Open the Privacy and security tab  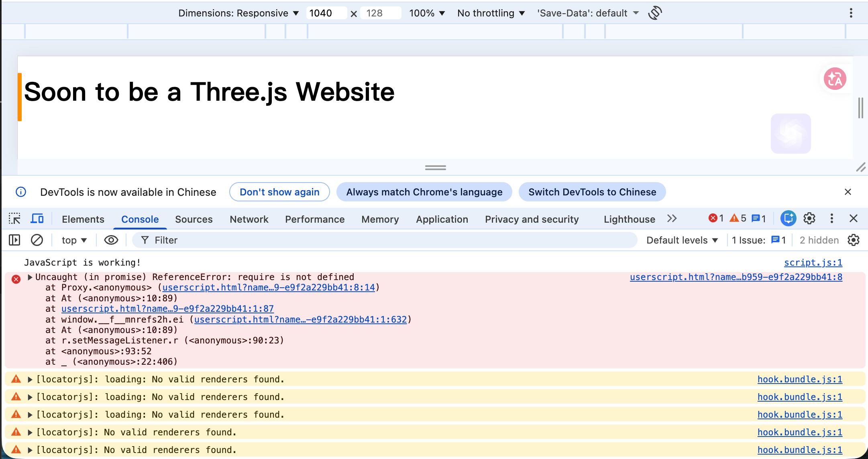point(532,219)
